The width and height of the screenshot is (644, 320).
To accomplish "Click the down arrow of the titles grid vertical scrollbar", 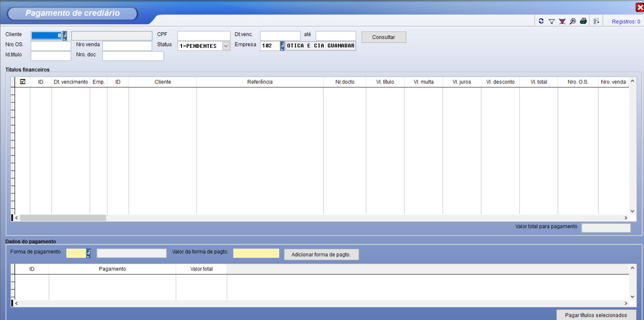I will pyautogui.click(x=633, y=211).
